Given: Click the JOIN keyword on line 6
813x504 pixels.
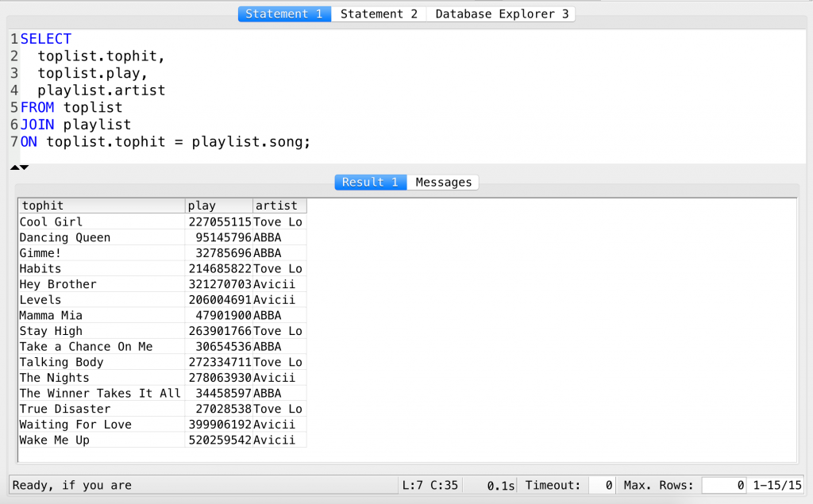Looking at the screenshot, I should pyautogui.click(x=37, y=124).
